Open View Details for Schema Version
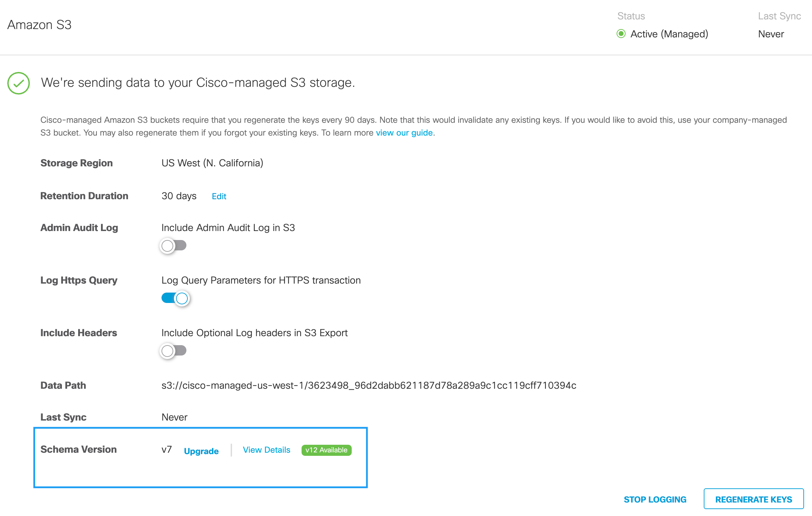 pos(266,450)
